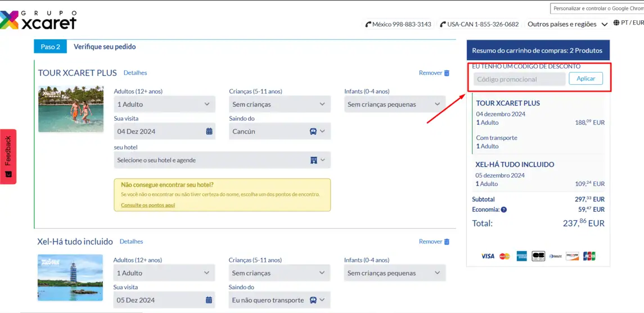Click the bus icon in Cancún field
This screenshot has width=644, height=313.
pyautogui.click(x=313, y=131)
